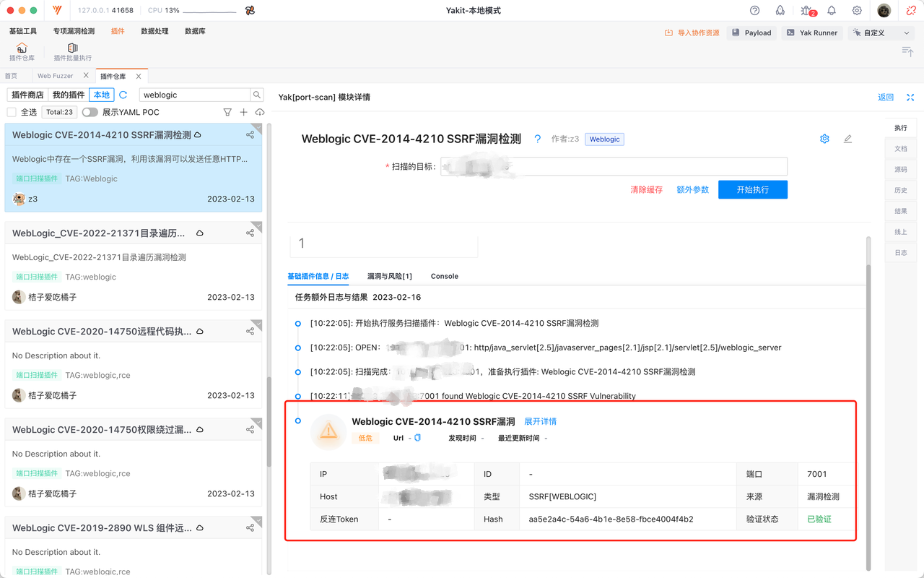Close the Web Fuzzer tab
This screenshot has width=924, height=578.
tap(87, 76)
